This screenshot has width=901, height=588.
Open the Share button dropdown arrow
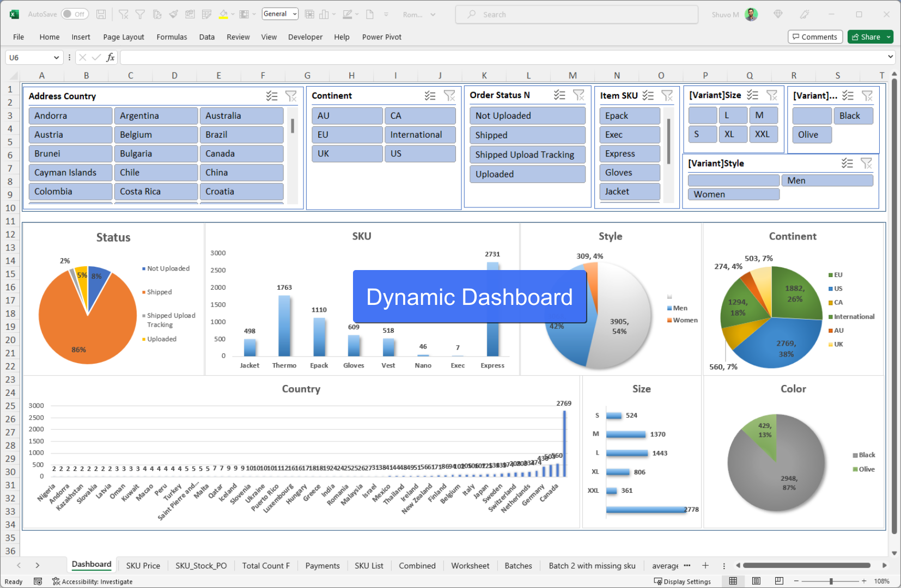(888, 37)
